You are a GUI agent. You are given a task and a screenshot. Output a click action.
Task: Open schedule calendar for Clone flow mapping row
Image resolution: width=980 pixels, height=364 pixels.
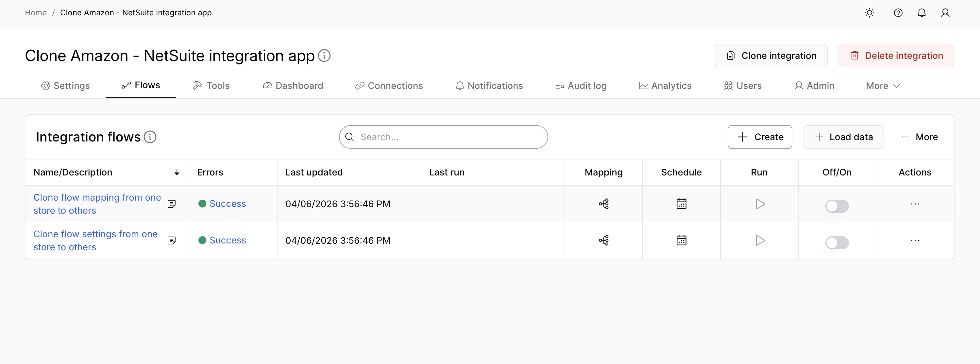tap(681, 204)
